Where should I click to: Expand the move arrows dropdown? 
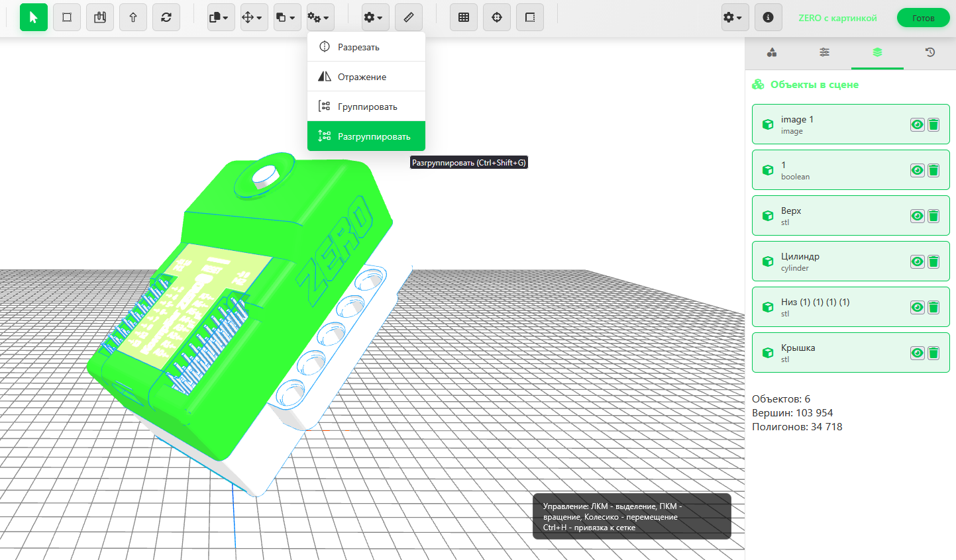click(x=253, y=17)
